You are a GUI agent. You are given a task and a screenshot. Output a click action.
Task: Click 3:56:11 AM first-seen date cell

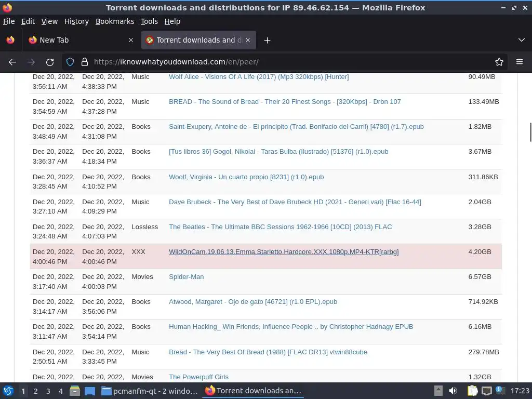(54, 82)
